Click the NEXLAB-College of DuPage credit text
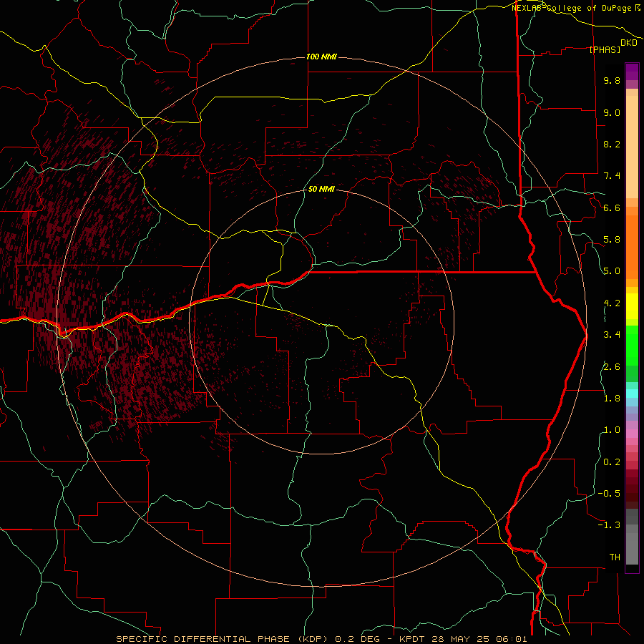This screenshot has width=644, height=644. pyautogui.click(x=571, y=8)
